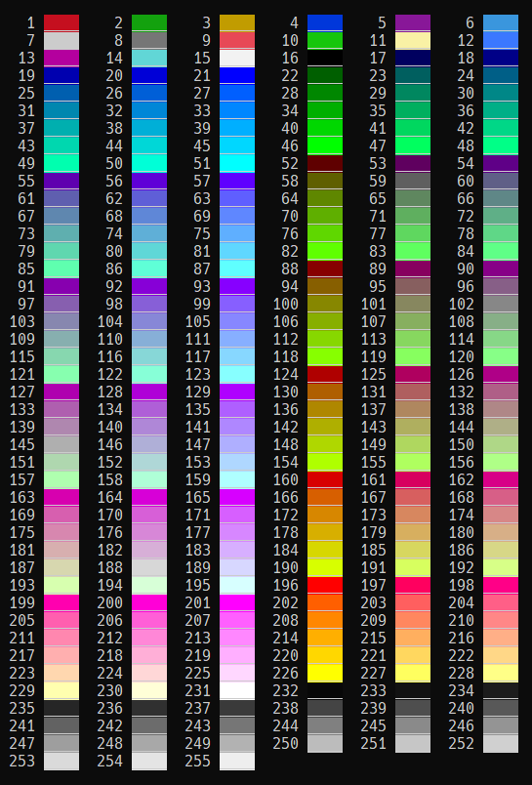This screenshot has width=532, height=785.
Task: Select the mint green swatch 121
Action: click(61, 375)
